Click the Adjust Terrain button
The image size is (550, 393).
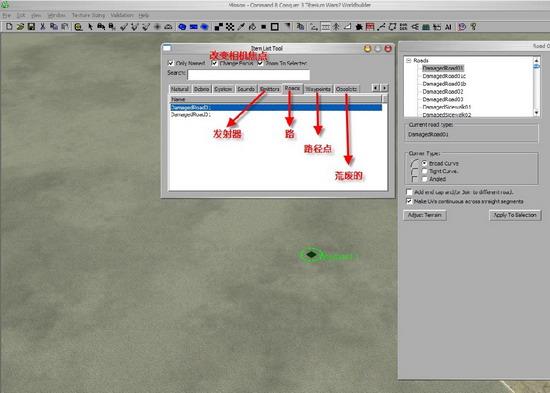[x=425, y=215]
